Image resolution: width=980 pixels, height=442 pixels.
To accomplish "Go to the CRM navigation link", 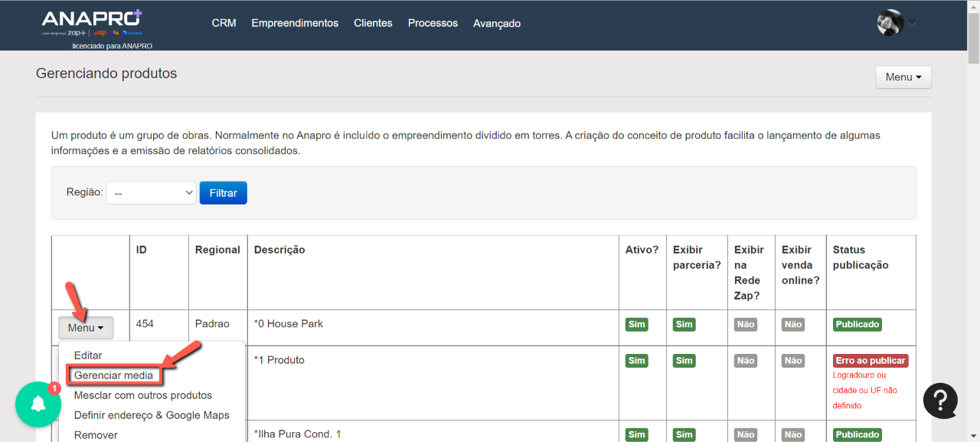I will tap(224, 23).
